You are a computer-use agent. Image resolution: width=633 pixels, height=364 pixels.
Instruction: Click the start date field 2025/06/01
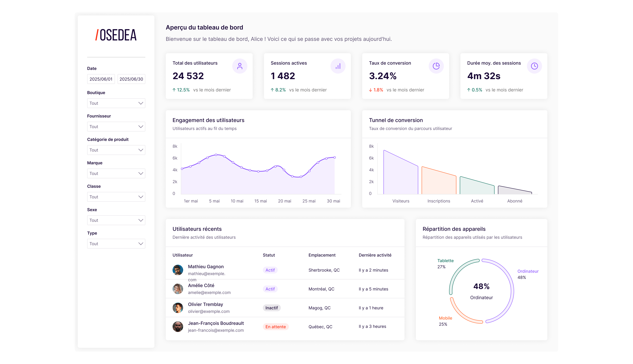pos(101,79)
